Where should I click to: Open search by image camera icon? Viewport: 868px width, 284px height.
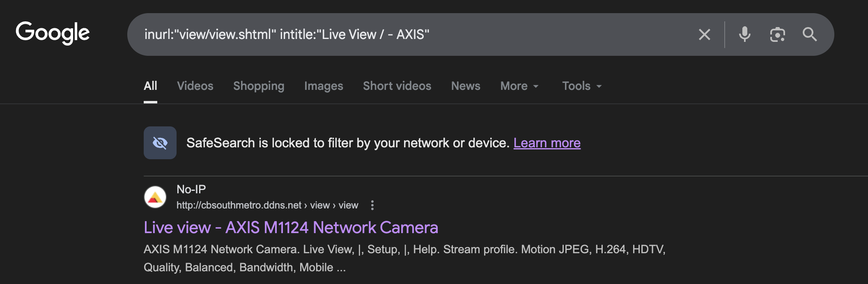(x=777, y=34)
